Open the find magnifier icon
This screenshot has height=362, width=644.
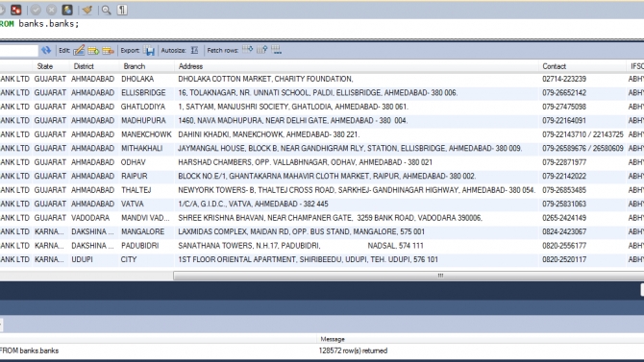(107, 10)
